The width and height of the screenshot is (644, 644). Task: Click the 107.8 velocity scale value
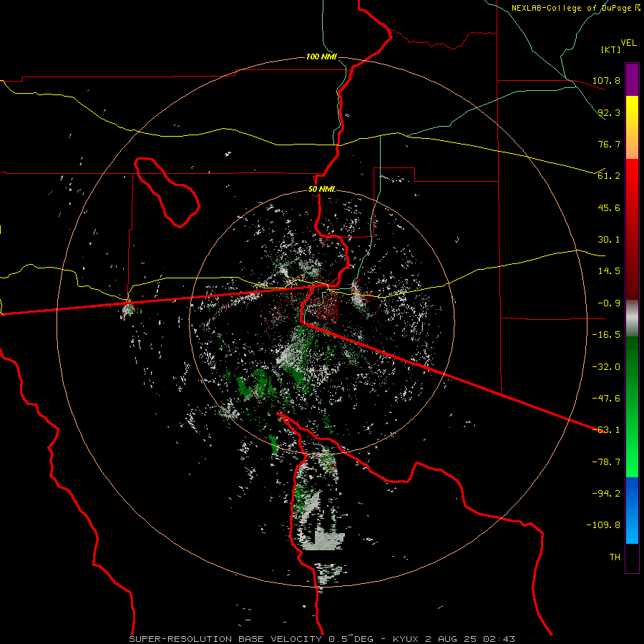coord(606,80)
